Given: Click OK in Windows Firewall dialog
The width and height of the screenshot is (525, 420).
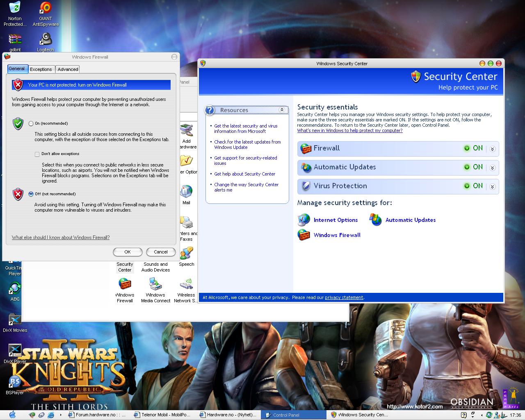Looking at the screenshot, I should click(128, 252).
